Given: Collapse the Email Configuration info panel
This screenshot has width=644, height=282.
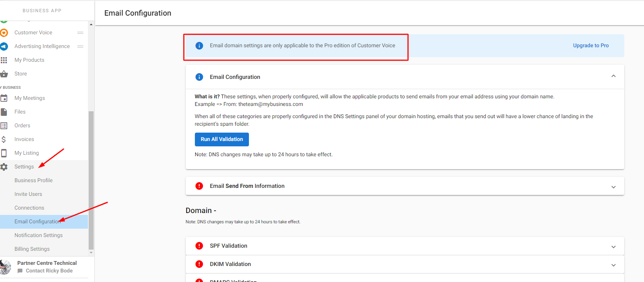Looking at the screenshot, I should [613, 76].
